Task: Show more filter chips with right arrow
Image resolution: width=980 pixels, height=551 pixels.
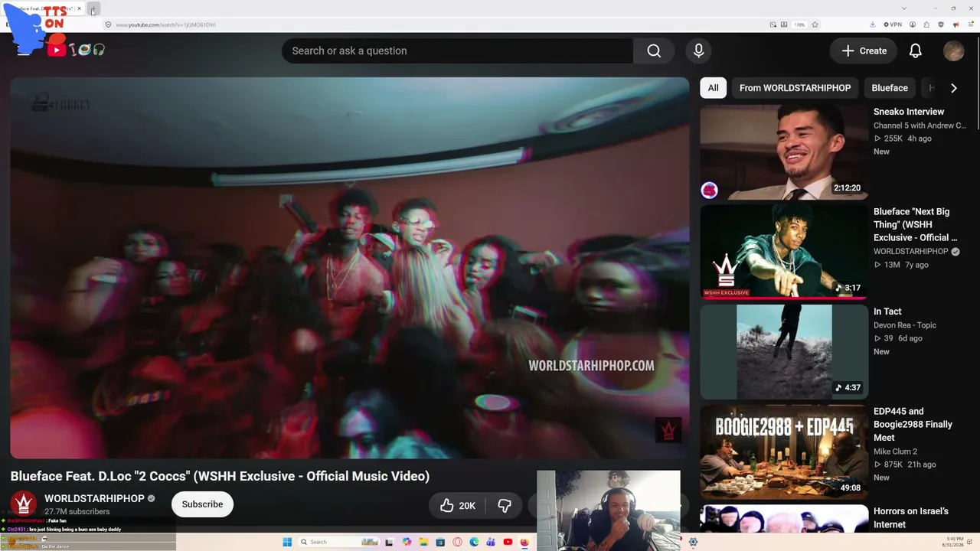Action: click(x=953, y=88)
